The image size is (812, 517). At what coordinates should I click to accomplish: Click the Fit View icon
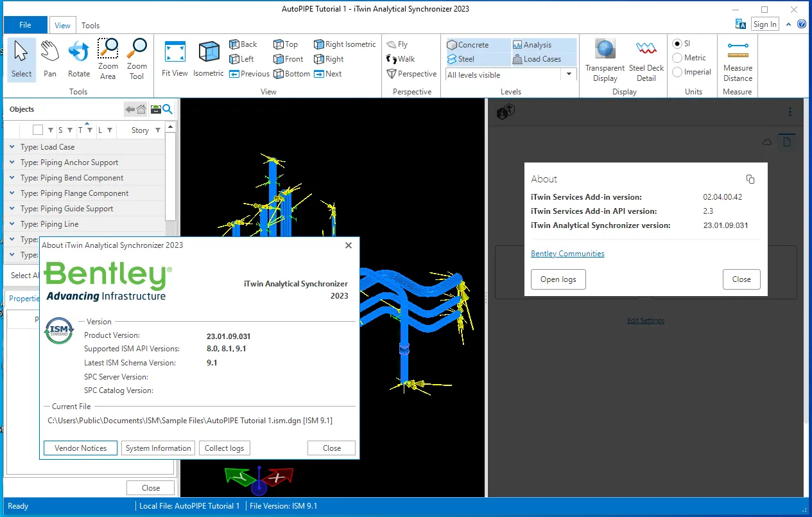175,59
